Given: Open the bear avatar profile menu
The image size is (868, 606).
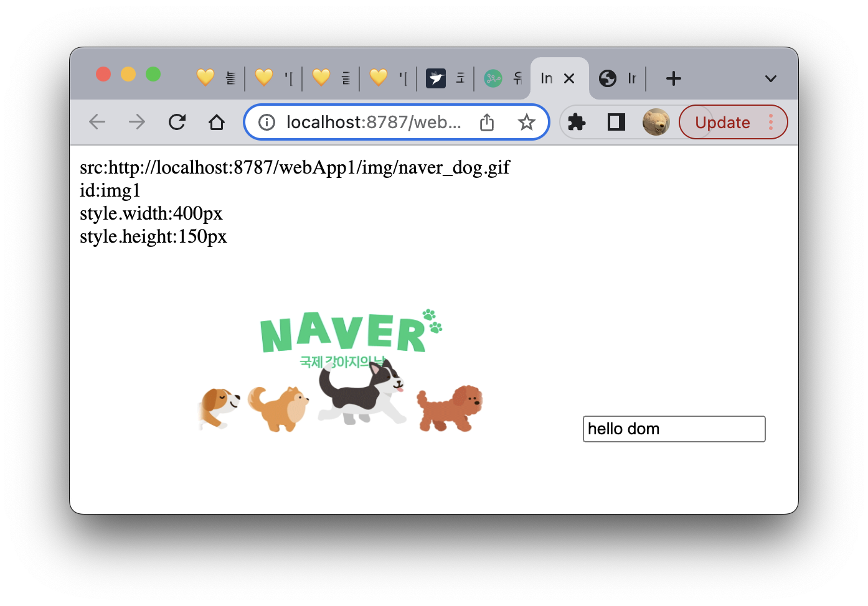Looking at the screenshot, I should pos(656,122).
